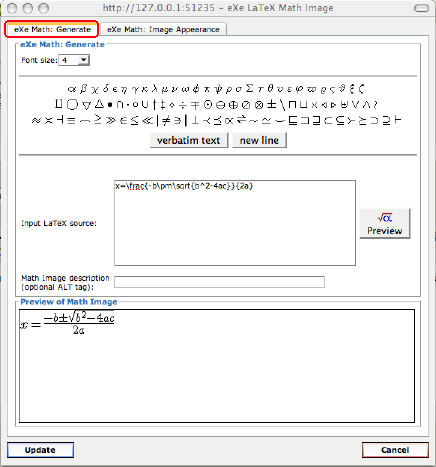Viewport: 436px width, 467px height.
Task: Click the new line button
Action: [x=259, y=140]
